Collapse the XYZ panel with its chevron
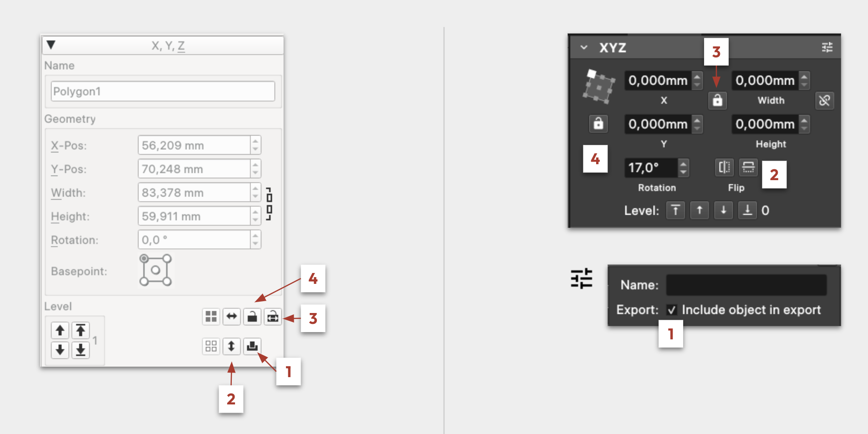Image resolution: width=868 pixels, height=434 pixels. pyautogui.click(x=584, y=47)
